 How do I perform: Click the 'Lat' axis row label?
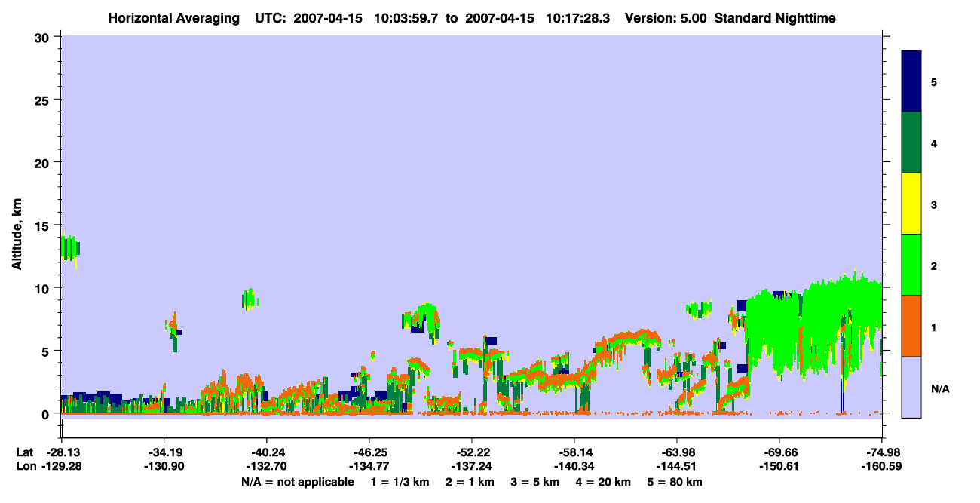[x=23, y=452]
